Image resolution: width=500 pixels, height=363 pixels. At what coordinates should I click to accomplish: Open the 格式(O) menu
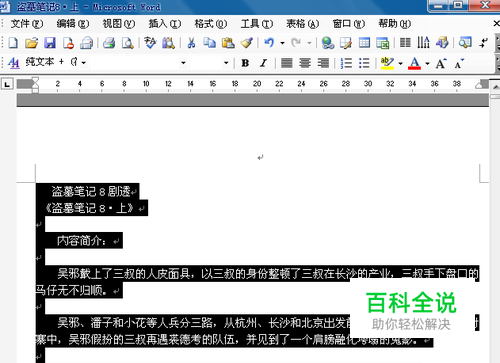[211, 24]
